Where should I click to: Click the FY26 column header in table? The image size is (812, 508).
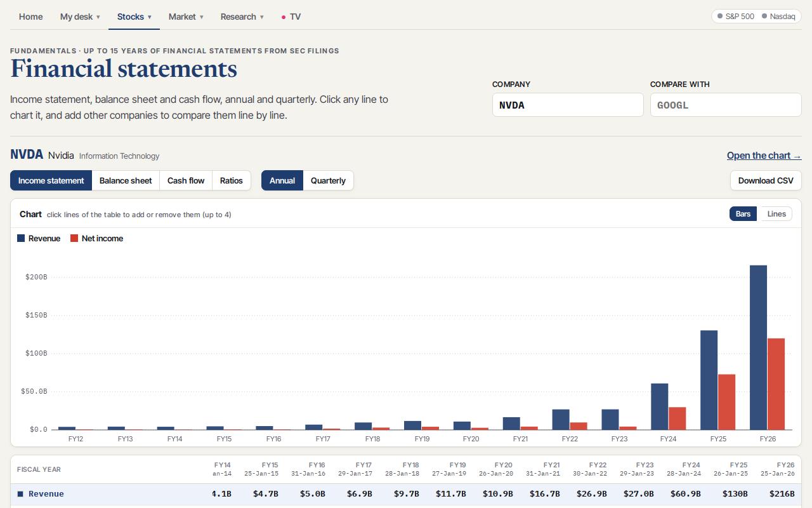click(x=777, y=469)
